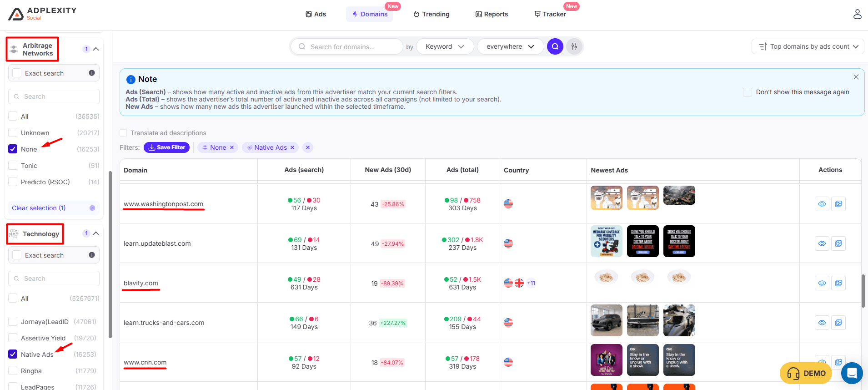Show info for Technology exact search

point(92,255)
